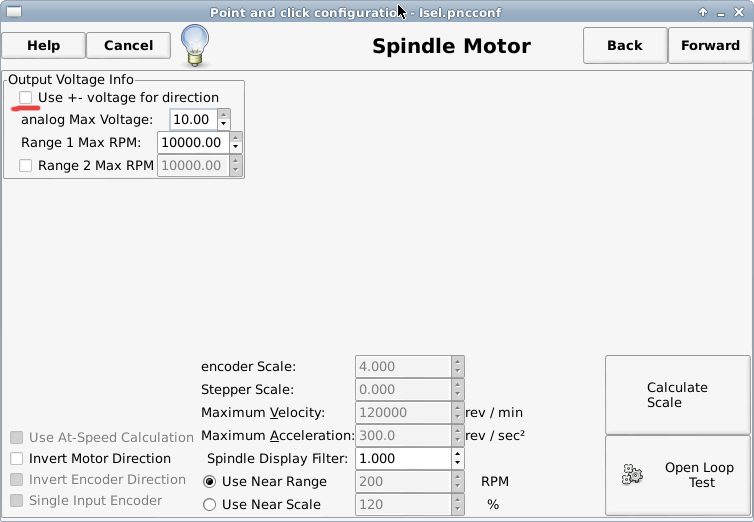Click the roll-up arrow icon in title bar

click(703, 12)
